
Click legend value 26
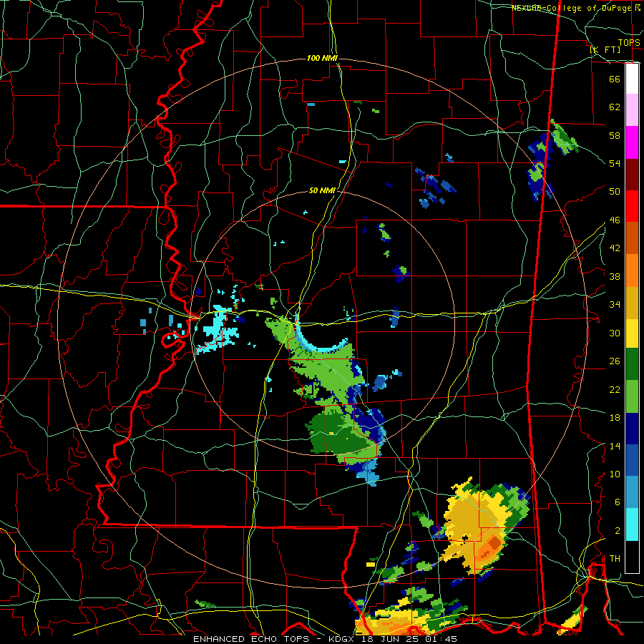pos(615,361)
